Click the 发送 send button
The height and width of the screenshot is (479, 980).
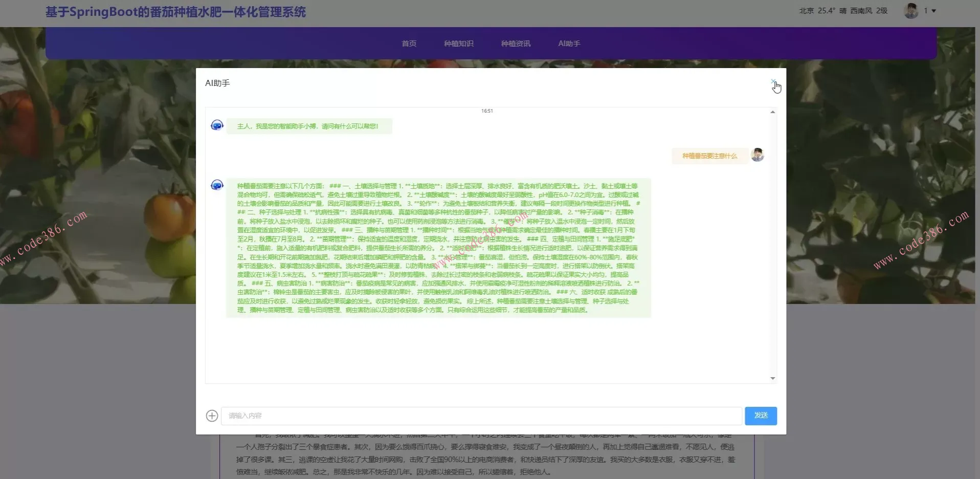(761, 416)
